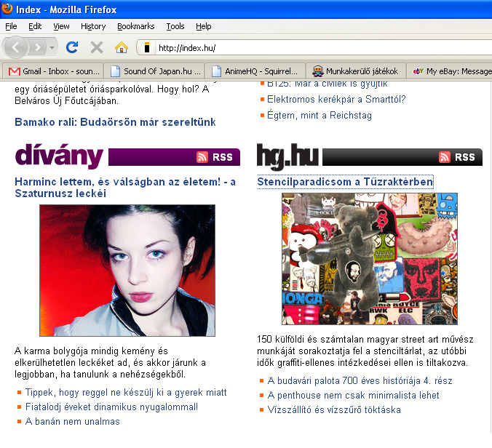Screen dimensions: 492x448
Task: Click the site favicon in the address bar
Action: coord(146,48)
